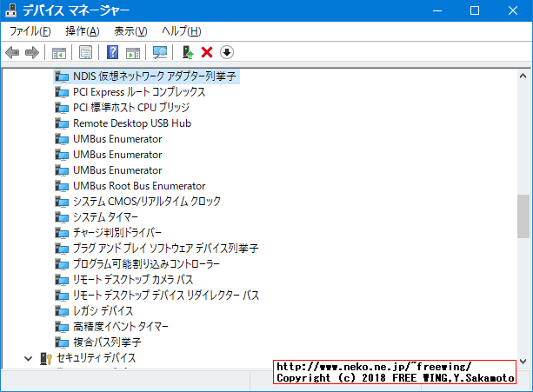Click icon beside システム タイマー

pos(62,217)
